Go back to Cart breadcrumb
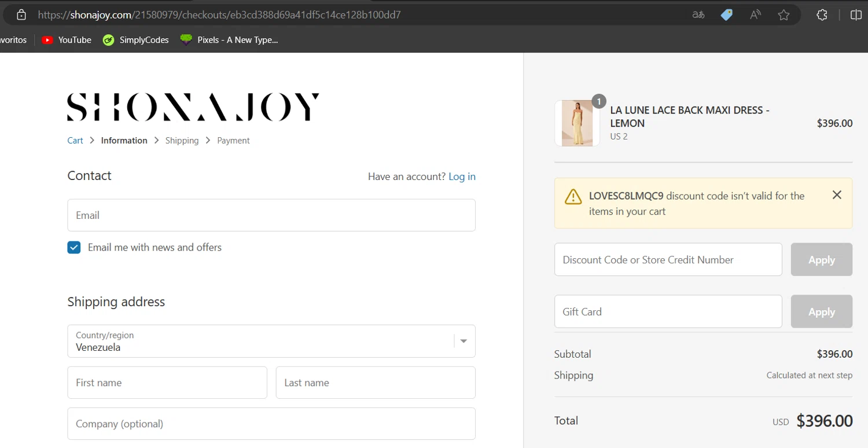The width and height of the screenshot is (868, 448). coord(75,141)
